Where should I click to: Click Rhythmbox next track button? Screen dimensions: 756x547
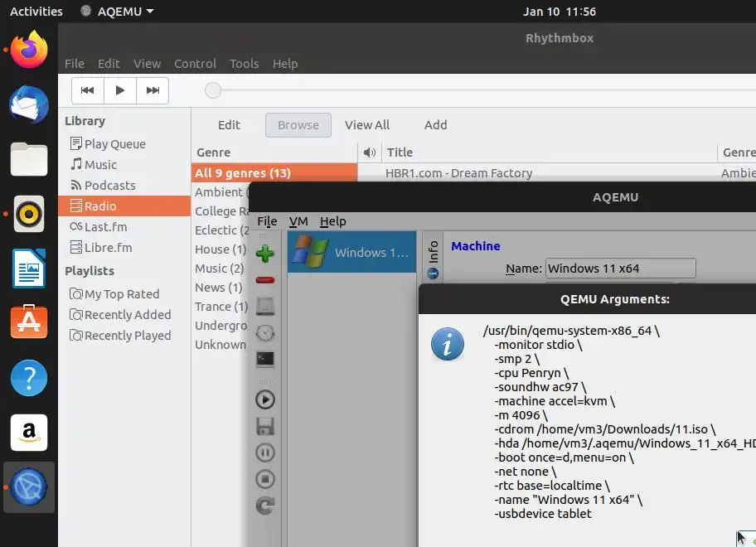(x=153, y=90)
